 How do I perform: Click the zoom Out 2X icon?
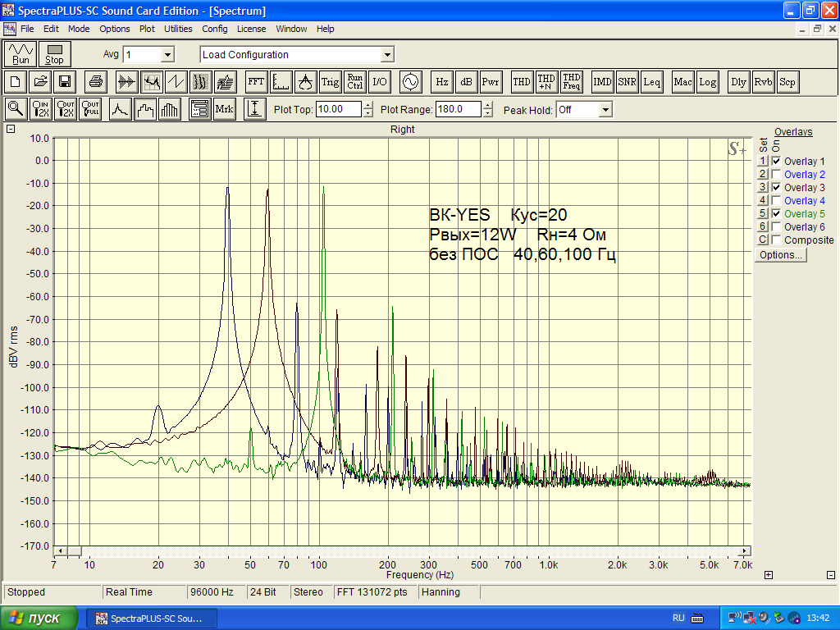66,109
